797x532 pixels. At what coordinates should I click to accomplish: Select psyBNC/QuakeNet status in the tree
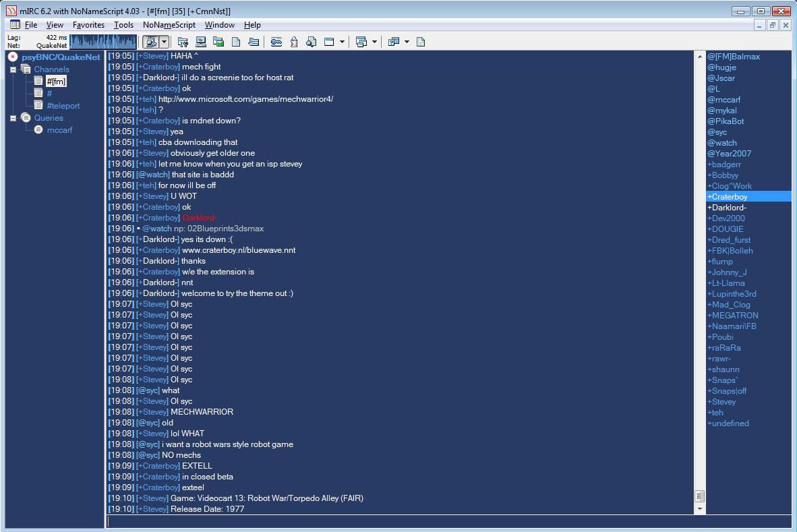(x=61, y=57)
